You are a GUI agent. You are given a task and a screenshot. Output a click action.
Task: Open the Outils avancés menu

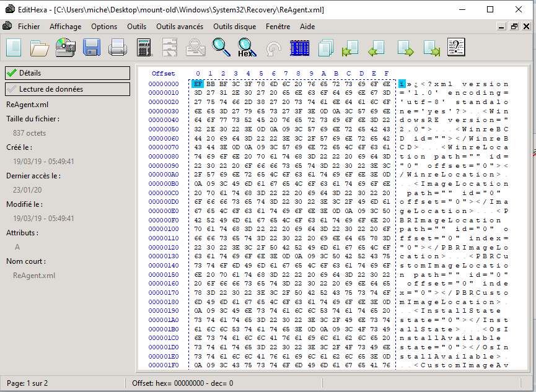180,27
